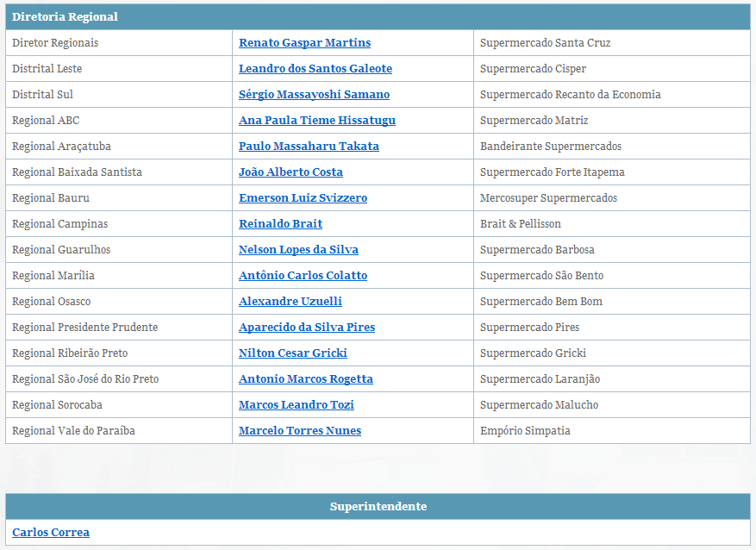
Task: Select the Regional Marília cell
Action: click(x=119, y=276)
